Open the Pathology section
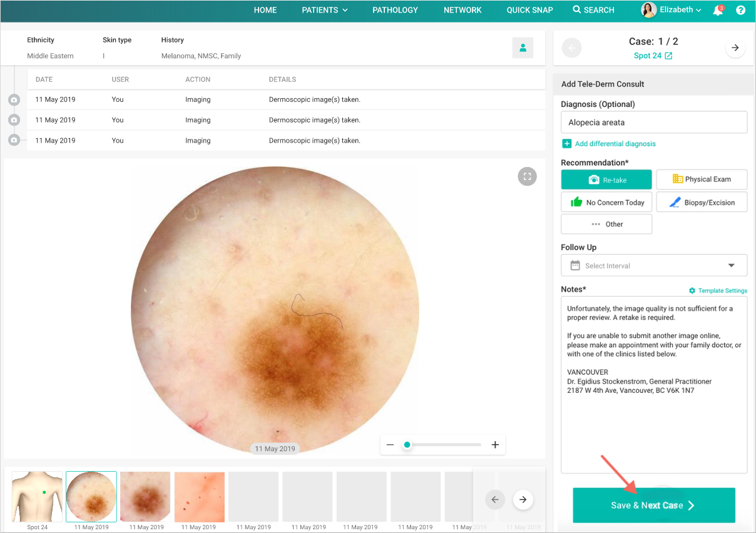756x533 pixels. [395, 10]
